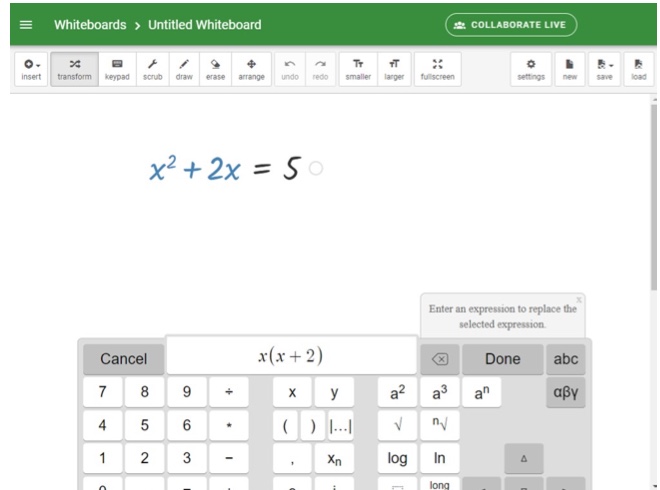Go to Whiteboards breadcrumb
The height and width of the screenshot is (490, 660).
(x=90, y=25)
